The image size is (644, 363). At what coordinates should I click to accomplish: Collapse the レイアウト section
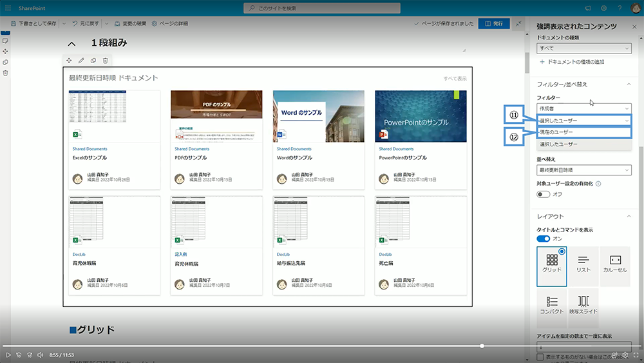629,216
